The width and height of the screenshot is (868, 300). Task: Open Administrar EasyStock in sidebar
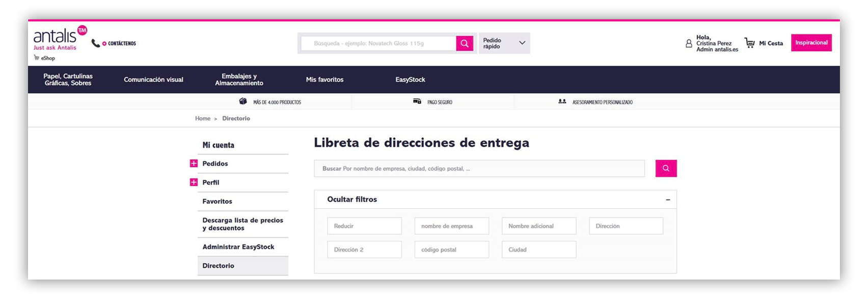pos(238,247)
